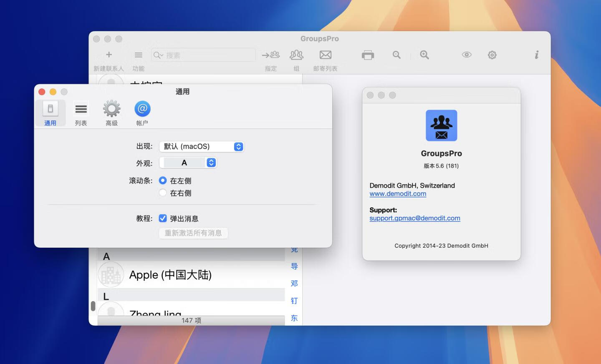Viewport: 601px width, 364px height.
Task: Open the 出现 dropdown showing 默认 (macOS)
Action: (x=202, y=146)
